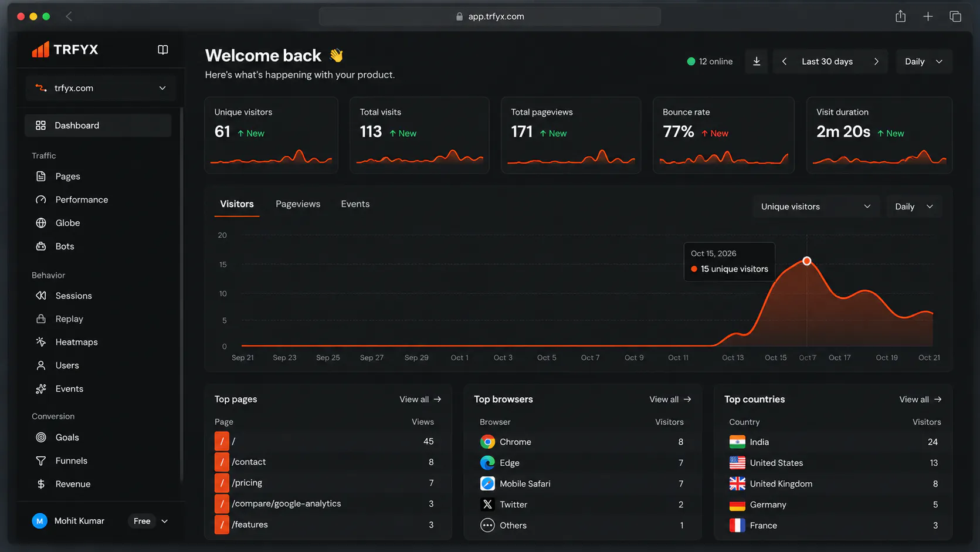980x552 pixels.
Task: Open the header Daily interval dropdown
Action: (924, 62)
